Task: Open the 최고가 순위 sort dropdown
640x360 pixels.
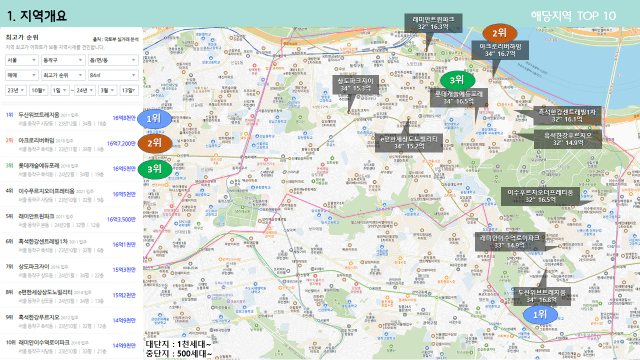Action: click(63, 75)
